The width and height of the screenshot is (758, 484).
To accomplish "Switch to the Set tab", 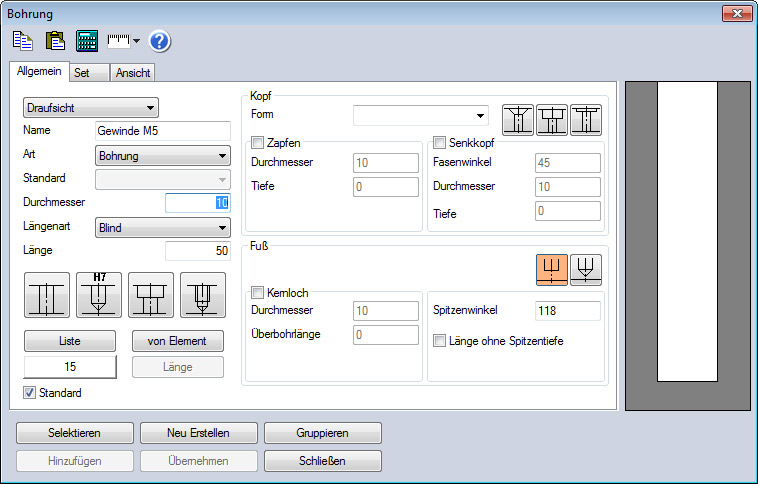I will coord(82,72).
